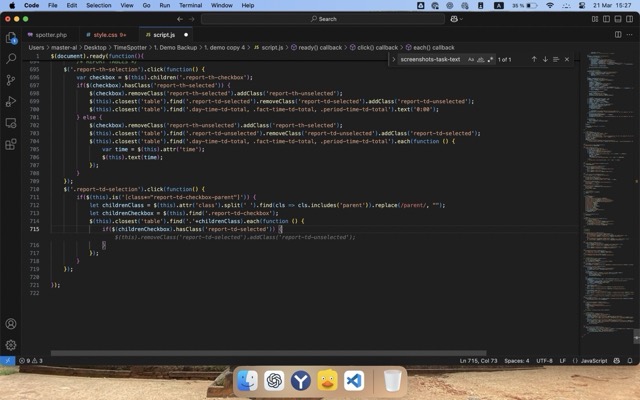Click the command center Search field
The height and width of the screenshot is (400, 640).
(326, 18)
